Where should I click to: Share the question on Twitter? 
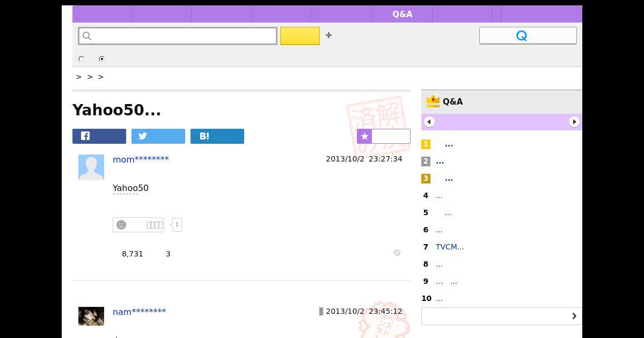point(158,136)
